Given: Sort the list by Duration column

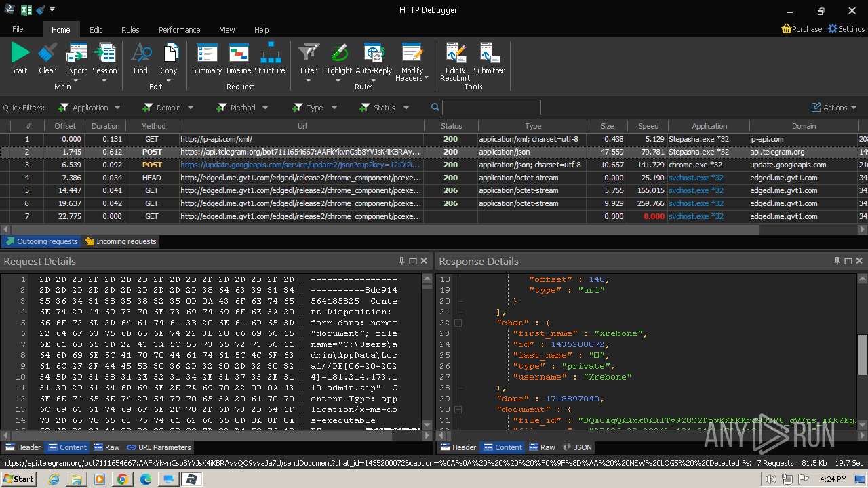Looking at the screenshot, I should click(106, 126).
